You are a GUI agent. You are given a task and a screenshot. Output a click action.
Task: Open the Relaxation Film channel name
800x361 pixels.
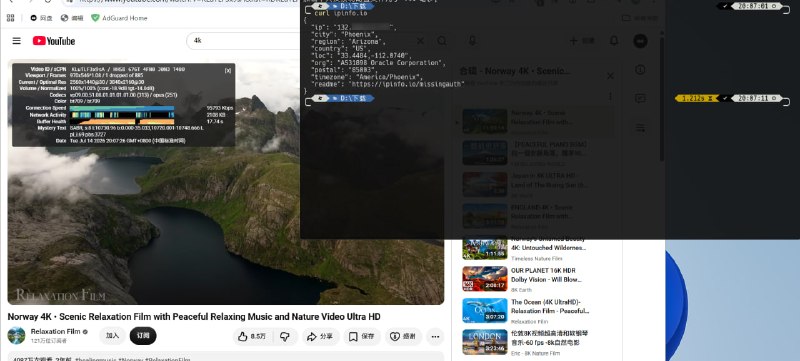(x=55, y=331)
